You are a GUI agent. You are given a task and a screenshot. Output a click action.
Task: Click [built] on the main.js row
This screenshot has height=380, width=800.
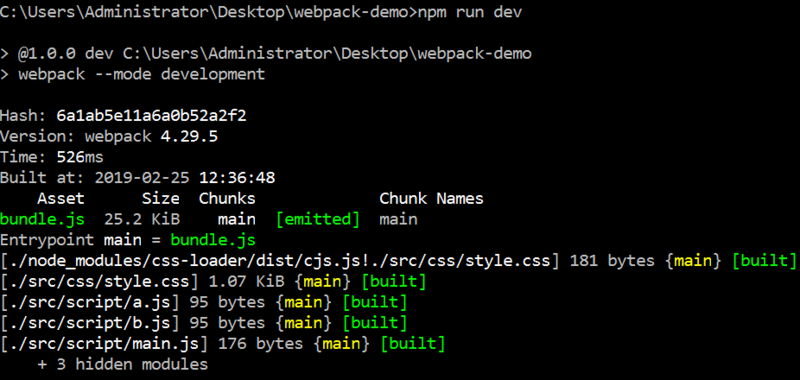point(413,344)
